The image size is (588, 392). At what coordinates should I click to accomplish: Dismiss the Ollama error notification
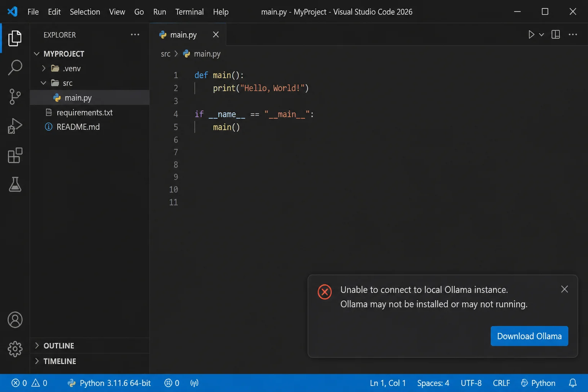[x=564, y=289]
